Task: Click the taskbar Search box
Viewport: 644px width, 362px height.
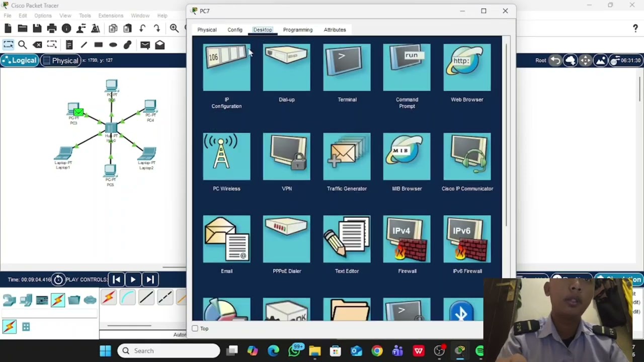Action: tap(169, 350)
